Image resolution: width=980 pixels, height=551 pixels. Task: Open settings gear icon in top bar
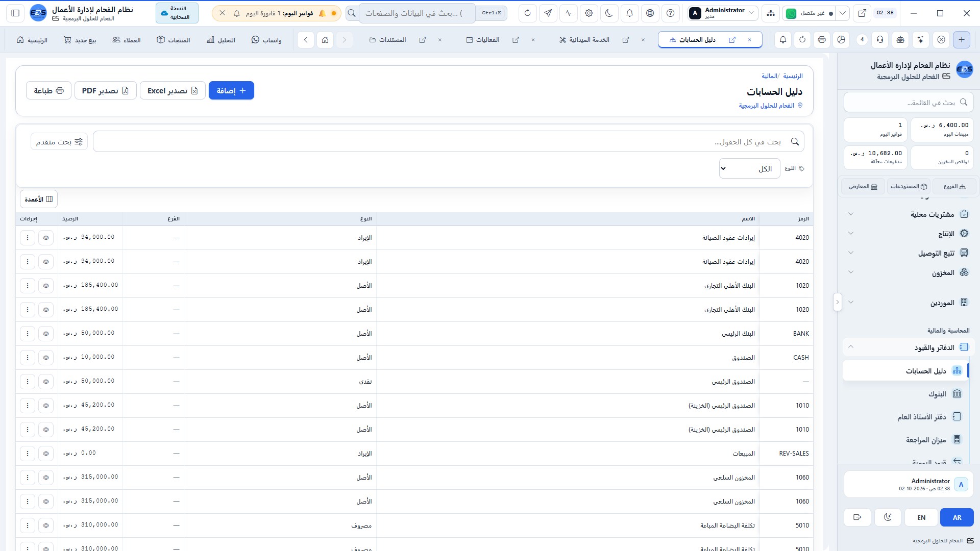[589, 13]
